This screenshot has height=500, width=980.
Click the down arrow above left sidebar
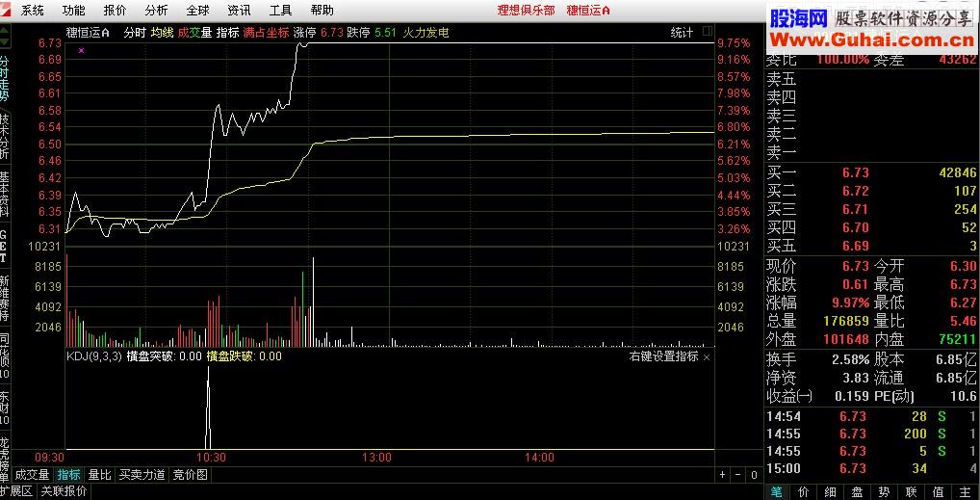[5, 43]
